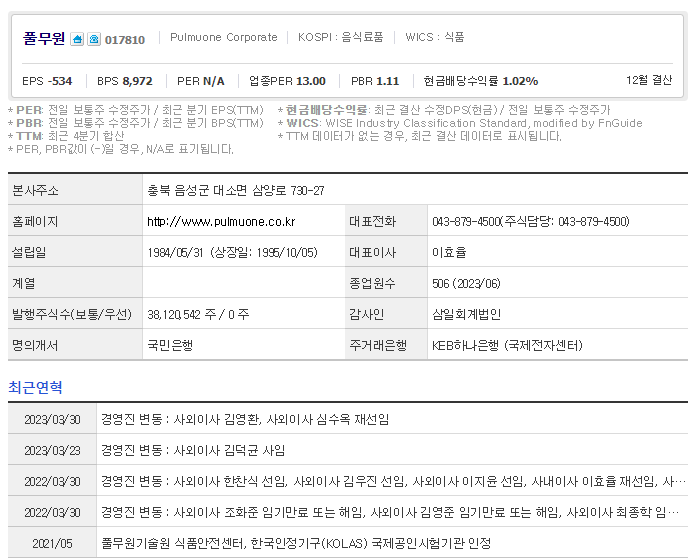Click 최근연혁 section heading
Screen dimensions: 697x558
tap(35, 387)
